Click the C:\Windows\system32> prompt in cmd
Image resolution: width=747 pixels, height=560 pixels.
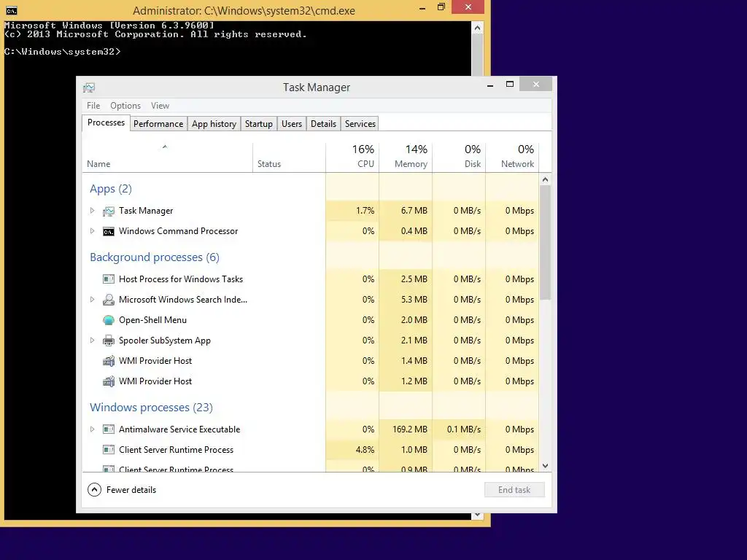(63, 52)
